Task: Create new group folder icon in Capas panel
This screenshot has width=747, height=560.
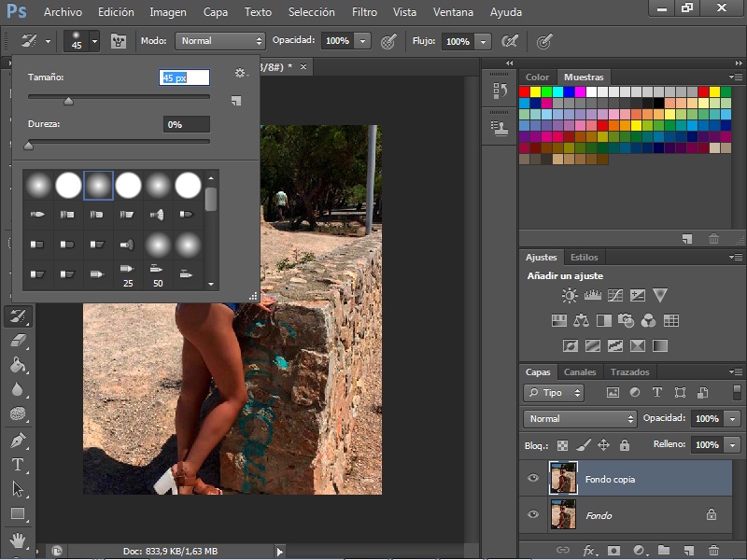Action: point(664,551)
